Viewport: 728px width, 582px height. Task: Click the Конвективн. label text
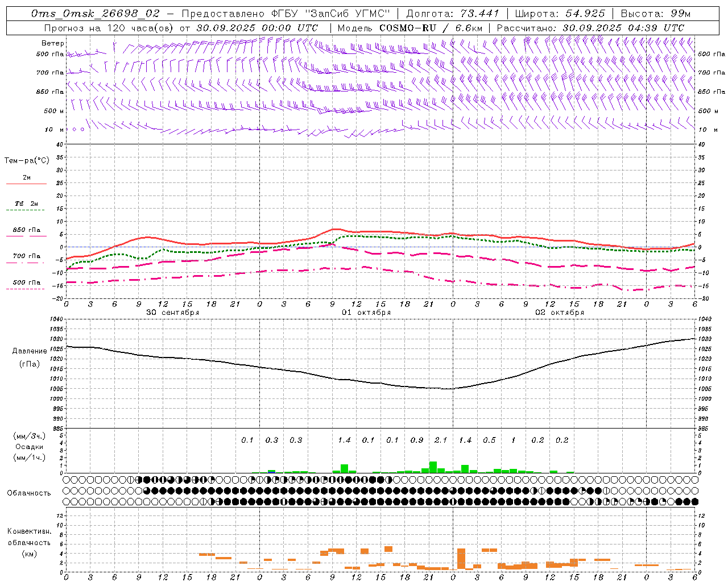coord(30,531)
